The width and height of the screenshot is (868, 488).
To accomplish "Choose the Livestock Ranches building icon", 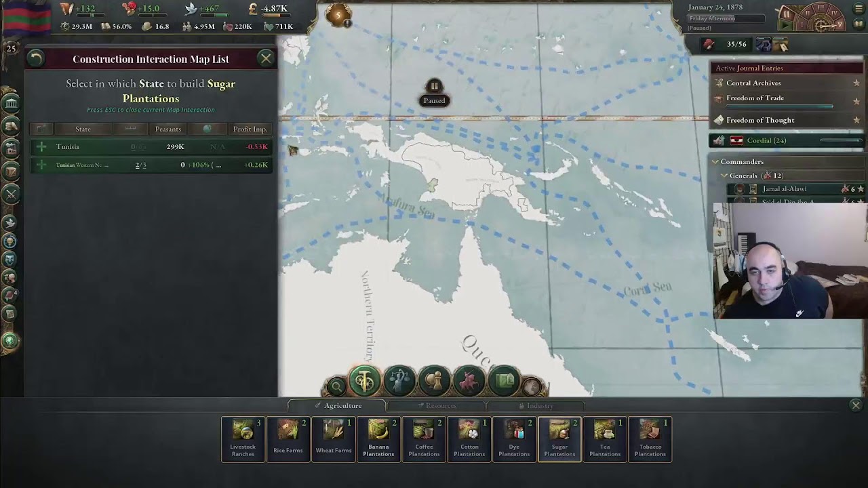I will [243, 439].
